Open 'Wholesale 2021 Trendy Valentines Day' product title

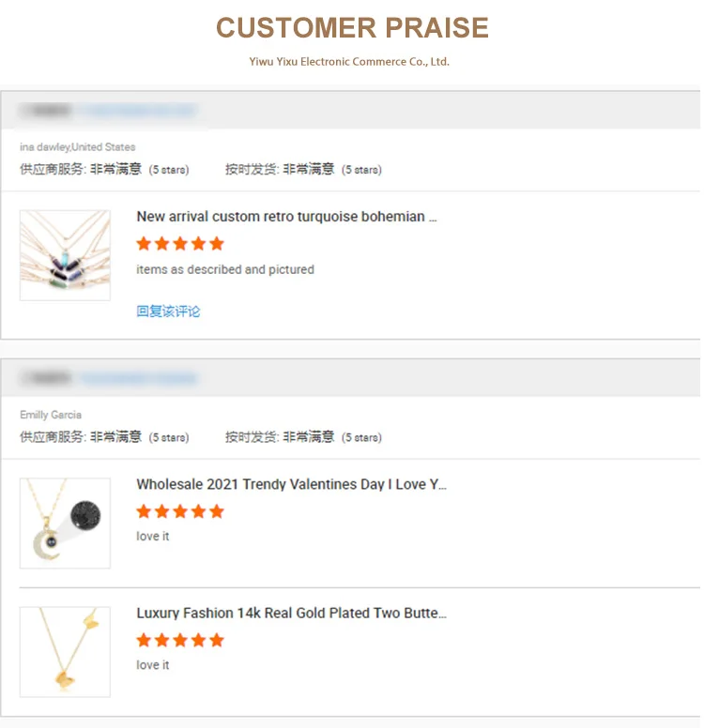291,485
